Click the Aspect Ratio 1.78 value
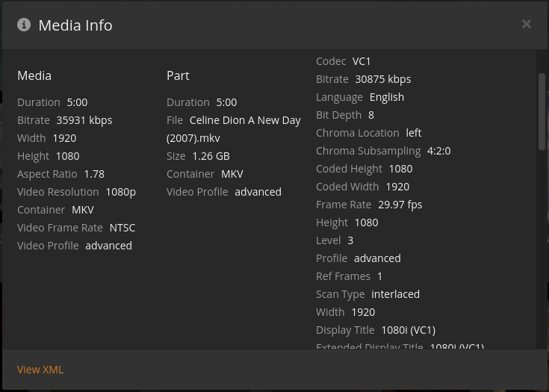Image resolution: width=549 pixels, height=392 pixels. pos(94,174)
